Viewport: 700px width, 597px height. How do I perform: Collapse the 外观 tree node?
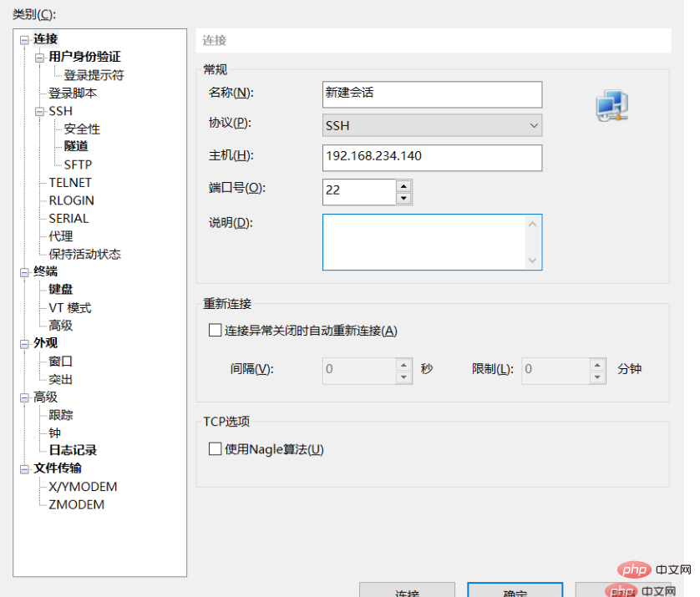point(24,344)
